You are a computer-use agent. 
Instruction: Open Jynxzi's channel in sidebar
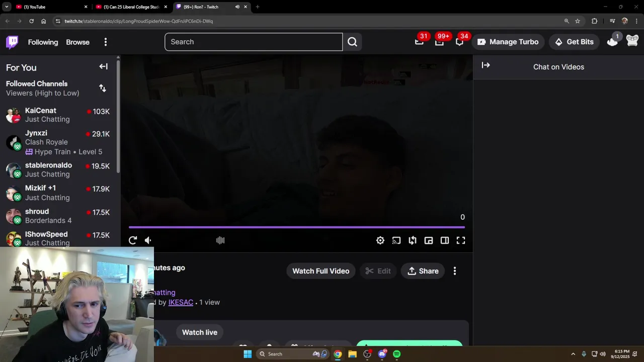coord(58,142)
